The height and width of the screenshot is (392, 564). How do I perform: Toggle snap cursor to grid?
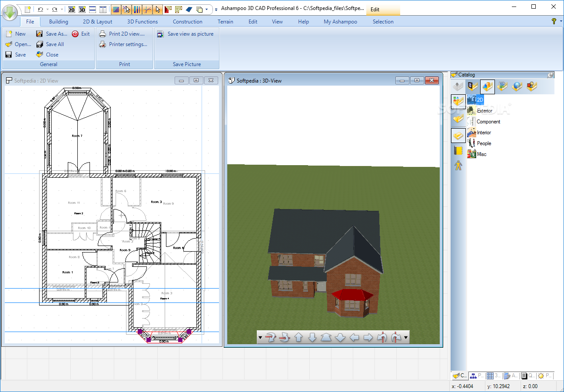[x=126, y=9]
